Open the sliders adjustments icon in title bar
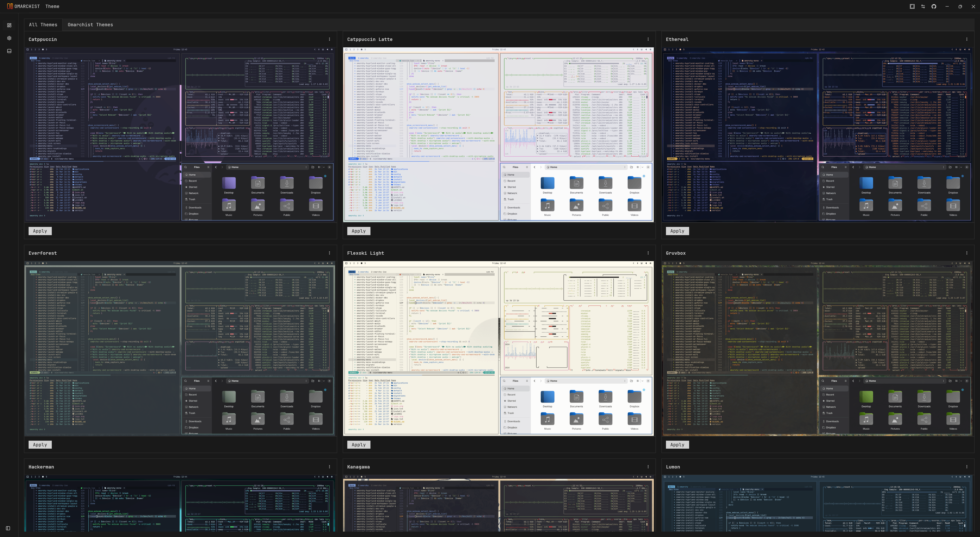The height and width of the screenshot is (537, 980). (x=923, y=6)
